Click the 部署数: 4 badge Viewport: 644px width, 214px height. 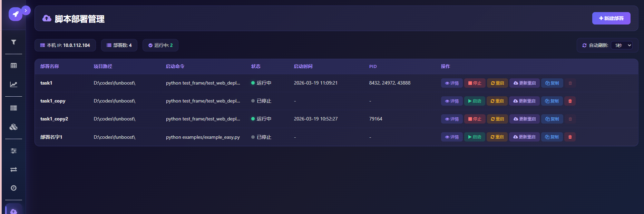[119, 45]
